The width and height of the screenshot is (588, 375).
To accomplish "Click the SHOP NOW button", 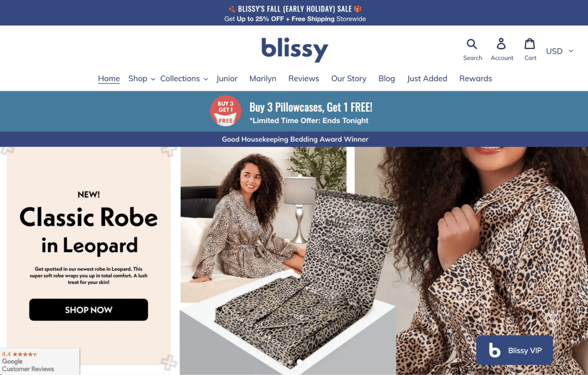I will pyautogui.click(x=89, y=310).
